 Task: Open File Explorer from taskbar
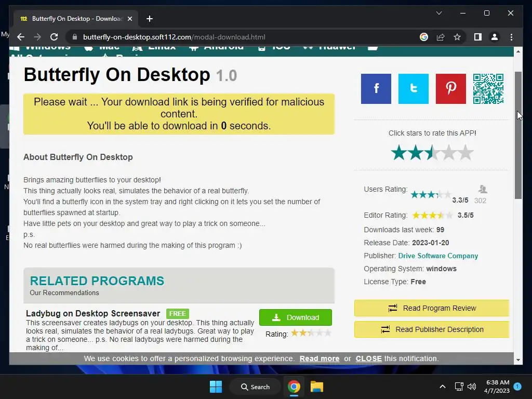(316, 387)
